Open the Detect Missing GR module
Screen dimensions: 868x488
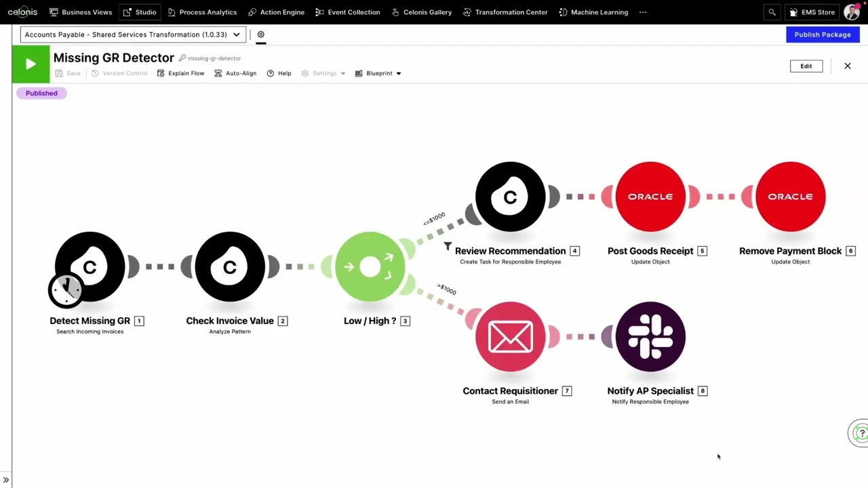(x=90, y=266)
